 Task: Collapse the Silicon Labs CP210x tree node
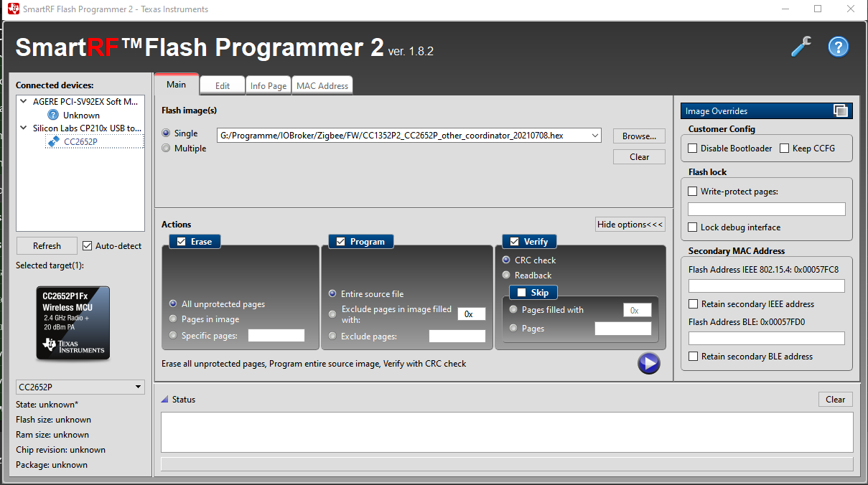[24, 128]
